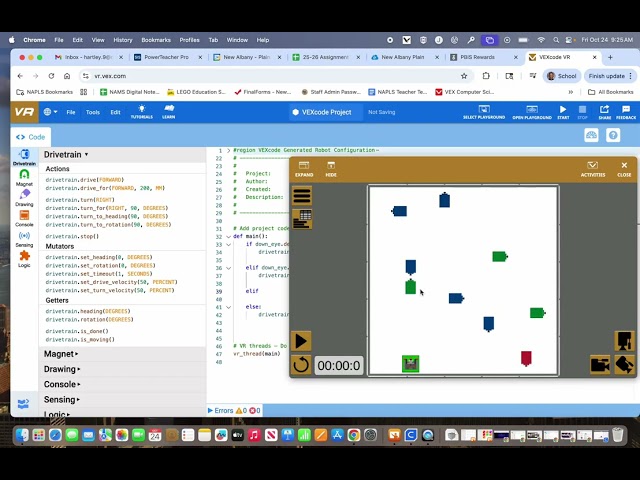This screenshot has height=480, width=640.
Task: Open the VR logo home button
Action: [24, 112]
